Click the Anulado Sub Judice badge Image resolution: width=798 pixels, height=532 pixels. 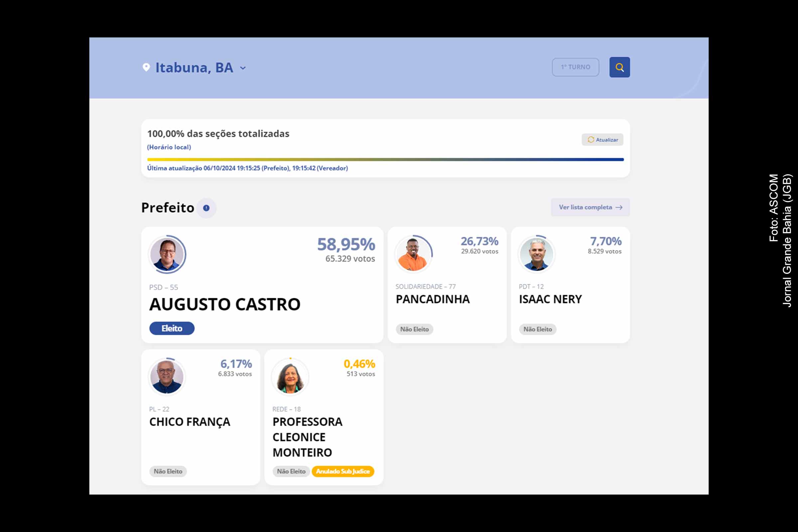click(x=343, y=471)
